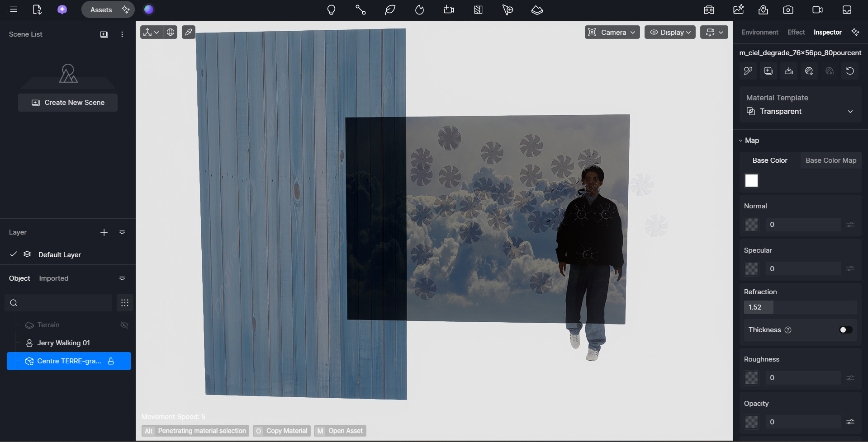Click the eyedropper material picker icon
868x442 pixels.
[x=189, y=32]
